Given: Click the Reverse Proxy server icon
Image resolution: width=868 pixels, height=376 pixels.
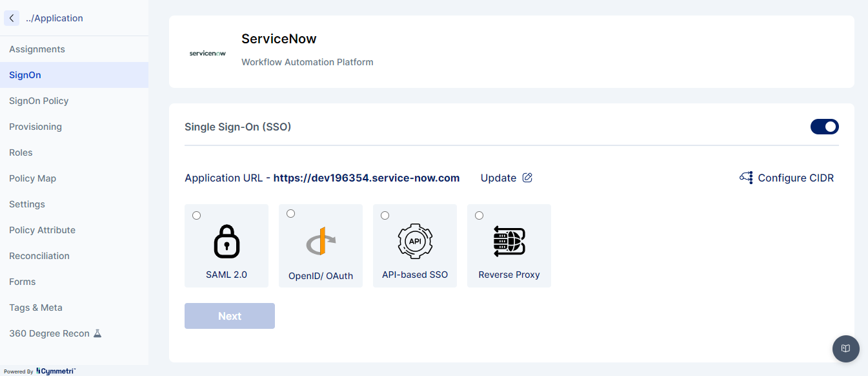Looking at the screenshot, I should pos(509,242).
